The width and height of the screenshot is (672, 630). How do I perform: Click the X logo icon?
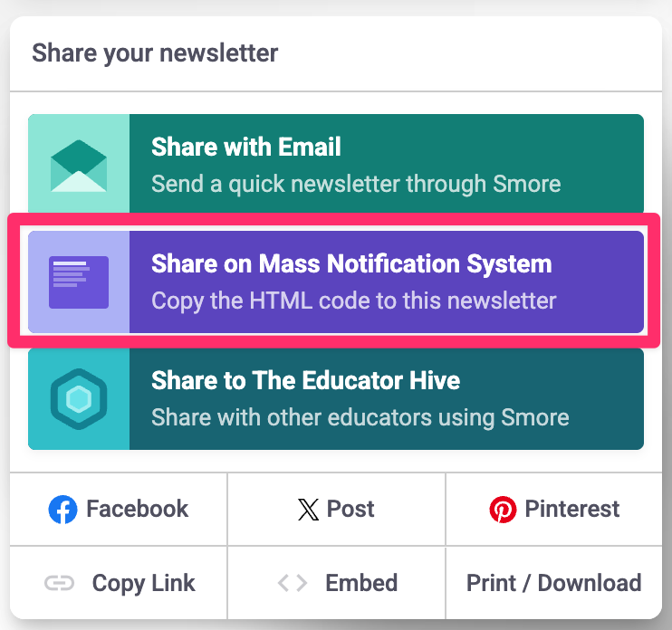pyautogui.click(x=308, y=510)
